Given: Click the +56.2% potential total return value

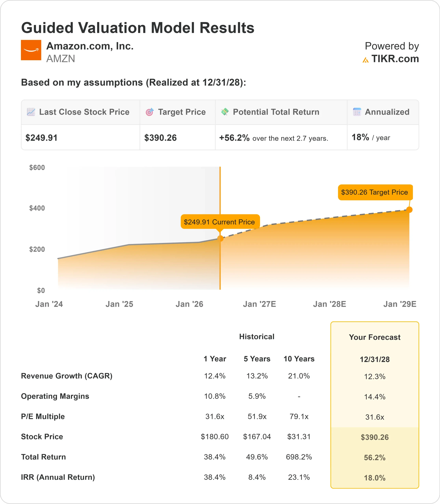Looking at the screenshot, I should [234, 138].
